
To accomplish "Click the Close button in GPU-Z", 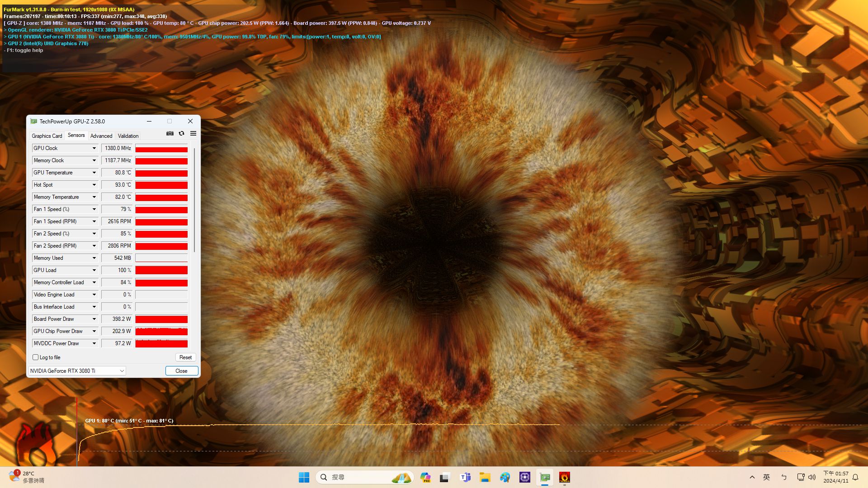I will tap(181, 371).
